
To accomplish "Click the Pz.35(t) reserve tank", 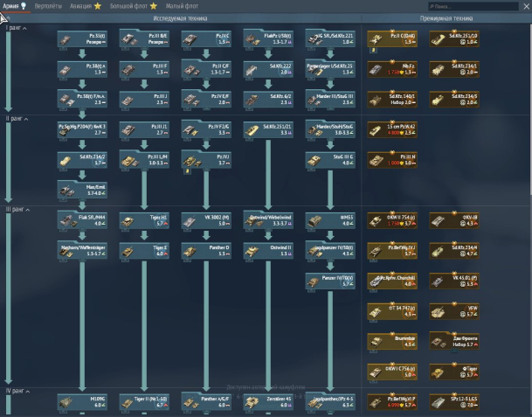I will [x=82, y=38].
